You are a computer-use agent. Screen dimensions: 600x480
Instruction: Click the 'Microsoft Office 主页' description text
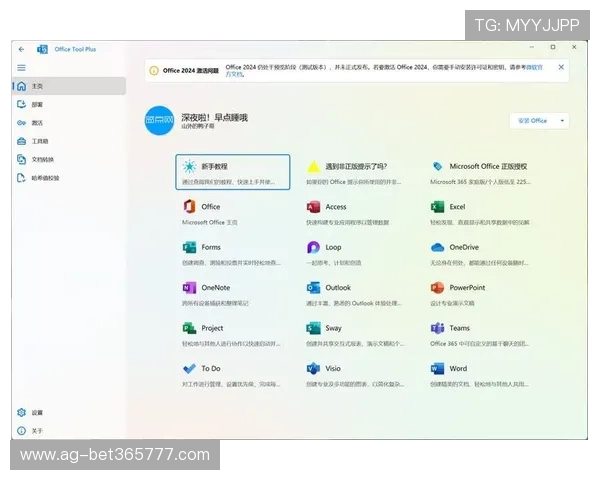[210, 222]
